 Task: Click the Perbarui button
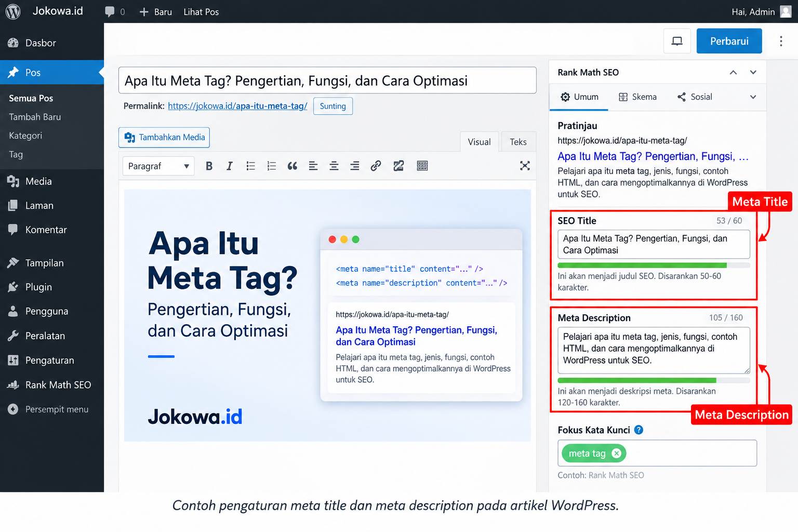coord(729,41)
